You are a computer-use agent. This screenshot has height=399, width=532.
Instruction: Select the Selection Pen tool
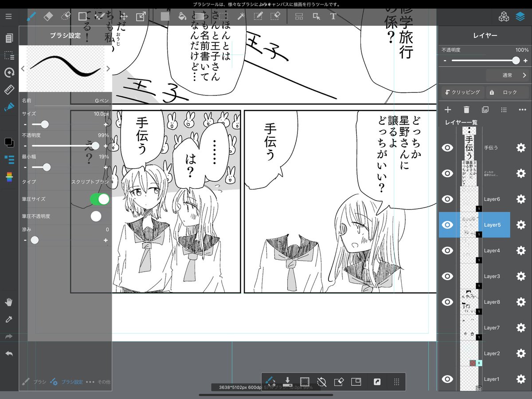[258, 16]
